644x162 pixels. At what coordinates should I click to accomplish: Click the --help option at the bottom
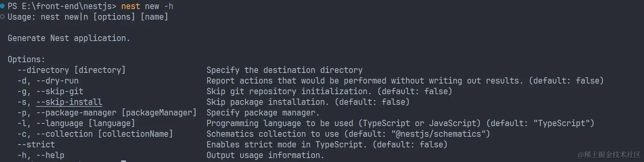[x=50, y=155]
